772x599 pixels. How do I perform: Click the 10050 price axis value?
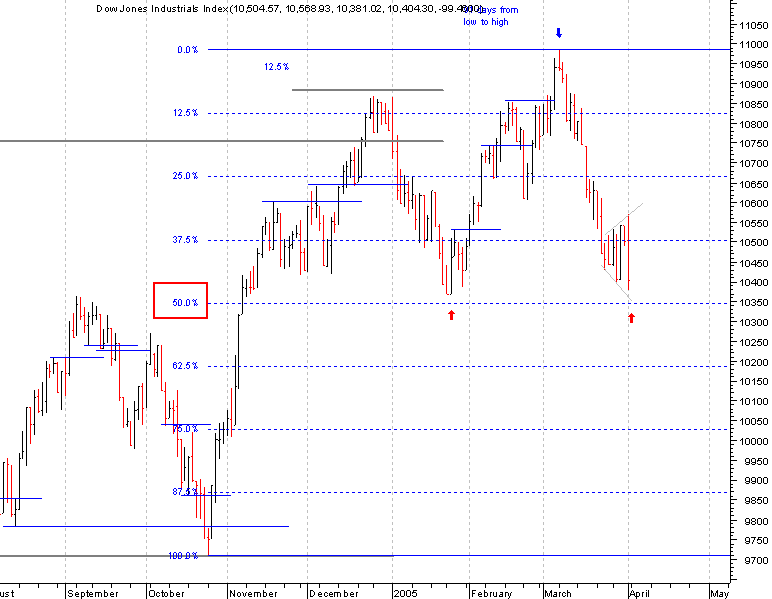point(753,422)
